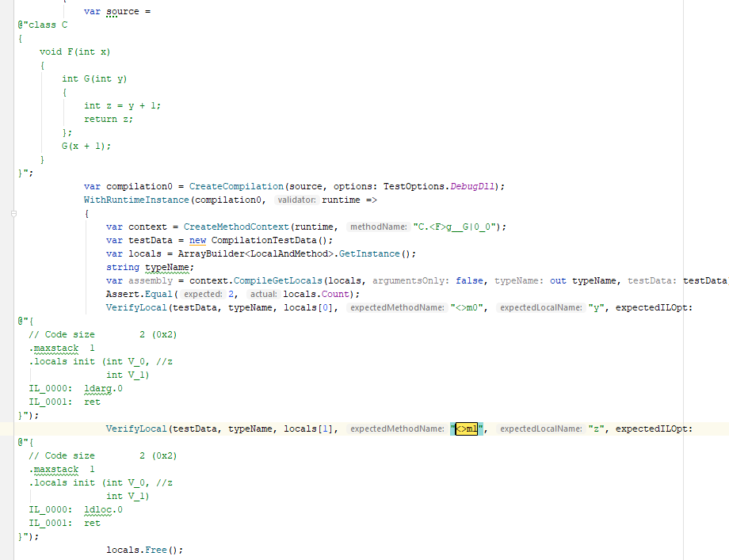Click VerifyLocal on the locals[0] line
The height and width of the screenshot is (560, 729).
coord(136,307)
